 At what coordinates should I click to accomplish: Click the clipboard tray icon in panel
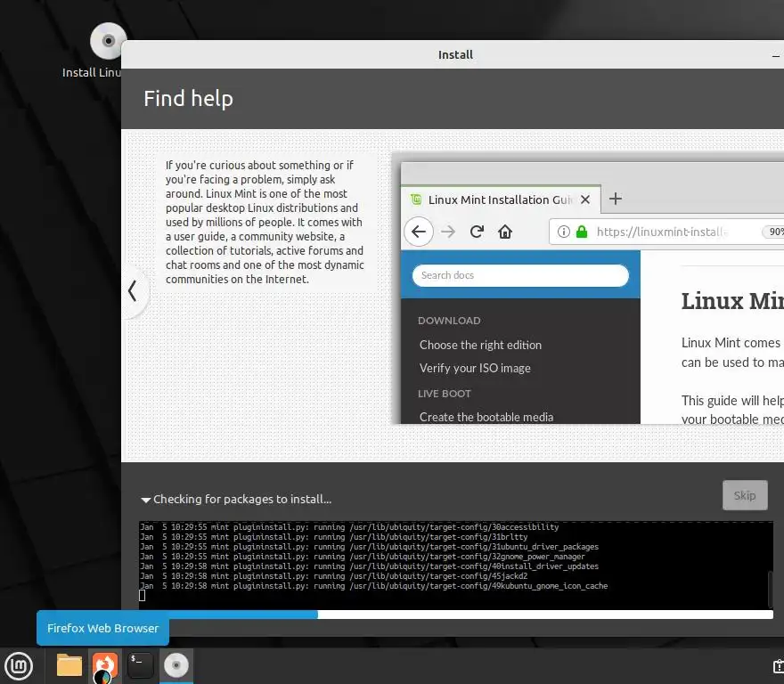[x=779, y=666]
